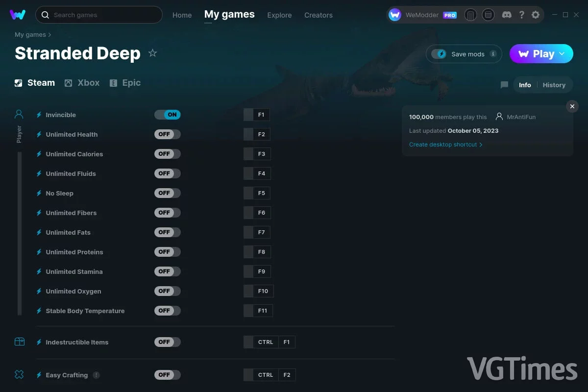Viewport: 588px width, 392px height.
Task: Open the WeModder profile avatar
Action: 395,15
